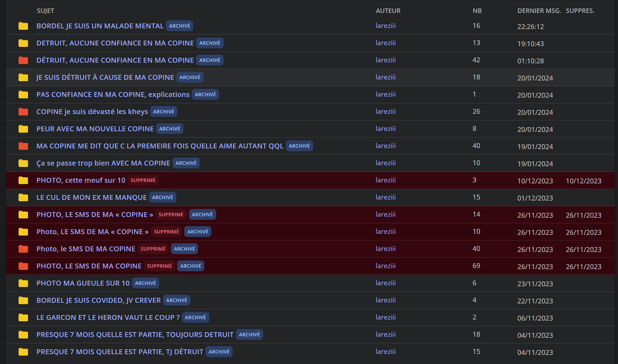Click the red folder icon beside MA COPINE ME DIT QUE
This screenshot has height=364, width=618.
click(23, 146)
